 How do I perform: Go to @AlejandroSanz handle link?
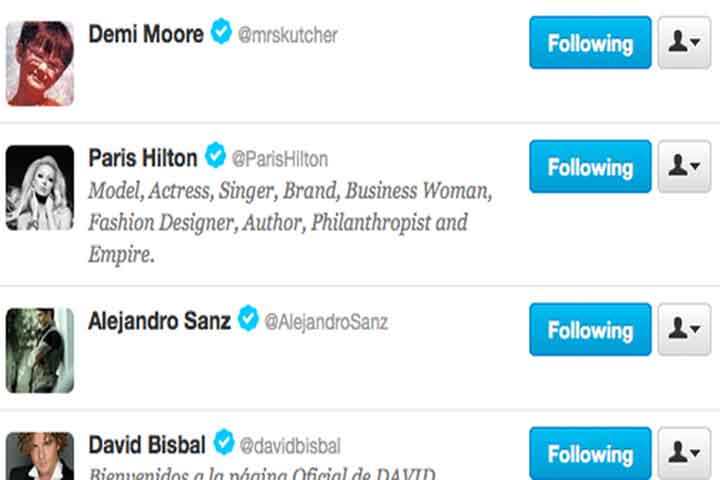point(326,322)
